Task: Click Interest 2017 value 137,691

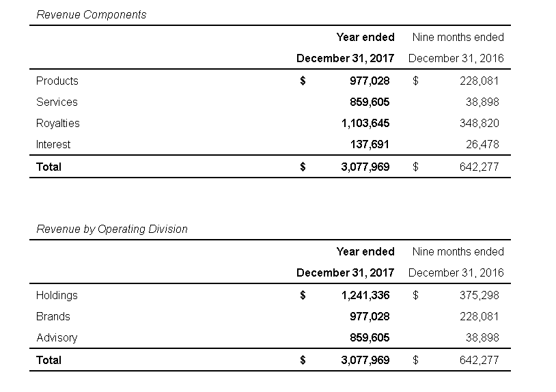Action: [370, 144]
